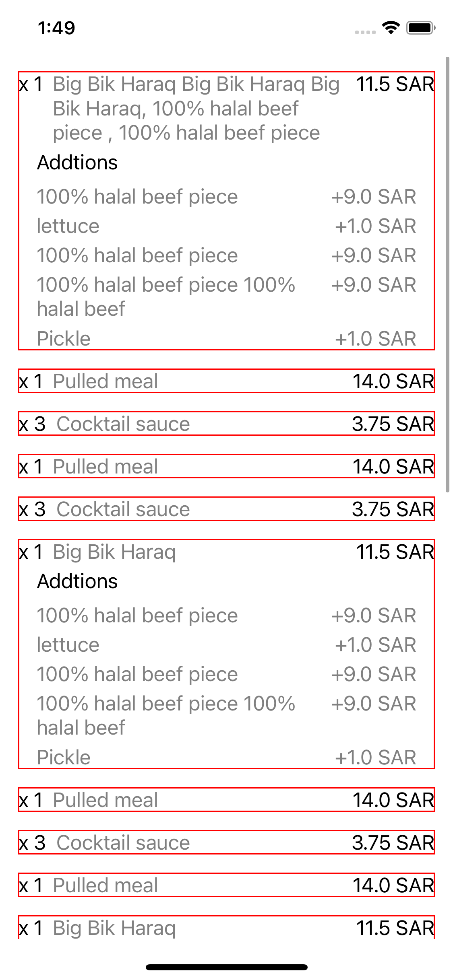Tap the x 3 quantity on Cocktail sauce

31,424
